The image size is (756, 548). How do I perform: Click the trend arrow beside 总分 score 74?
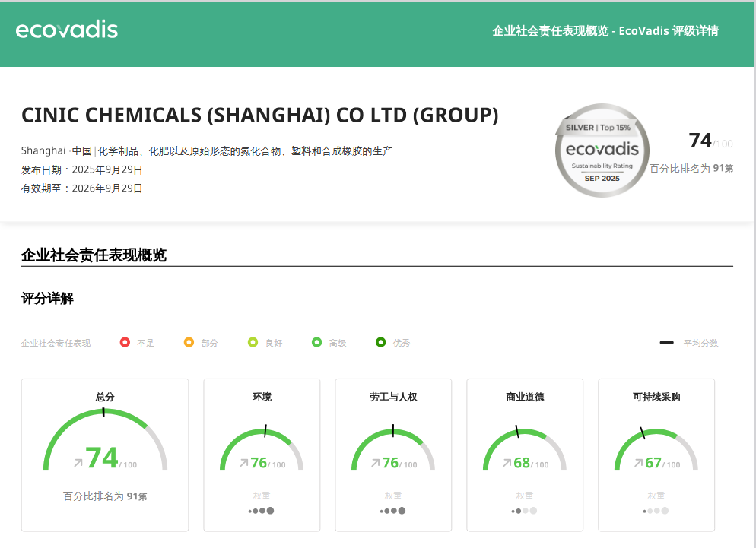(78, 461)
